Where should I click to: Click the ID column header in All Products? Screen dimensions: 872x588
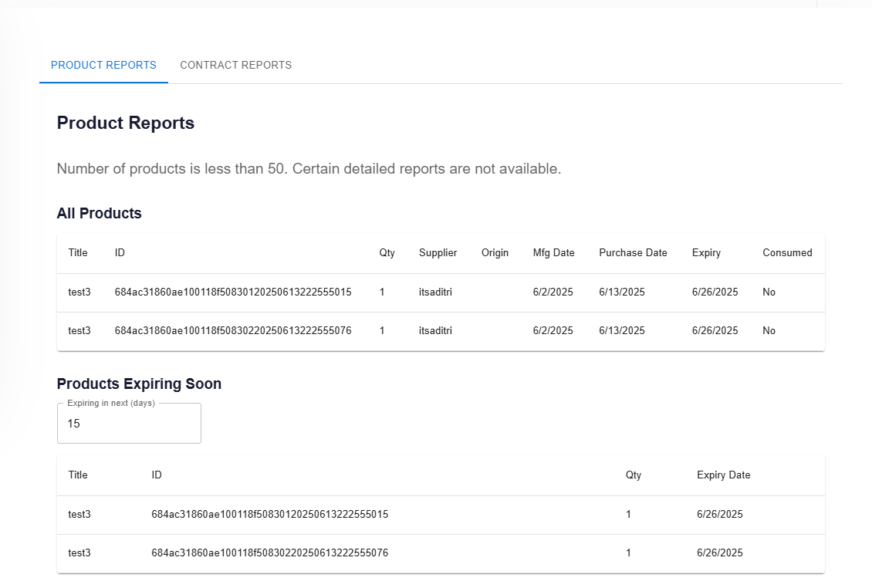tap(120, 252)
